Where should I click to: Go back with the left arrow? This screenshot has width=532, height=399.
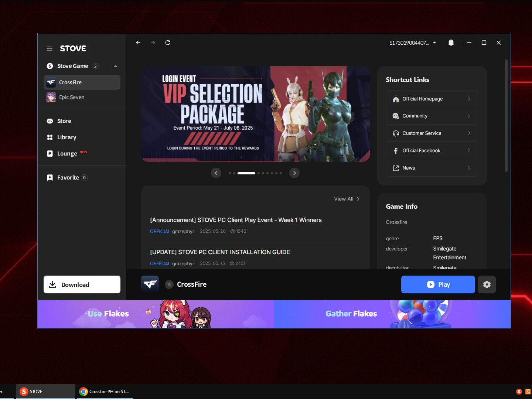point(138,42)
